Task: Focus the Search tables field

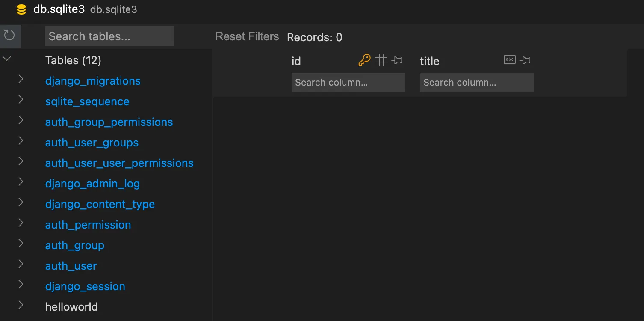Action: (109, 36)
